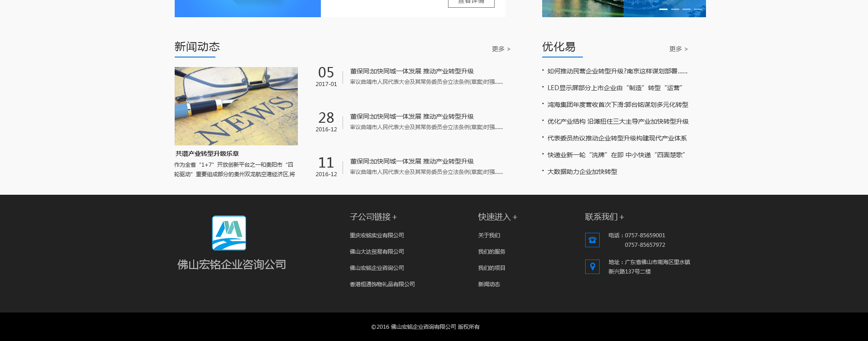Viewport: 868px width, 341px height.
Task: Expand the 快速进入 + footer section
Action: (497, 217)
